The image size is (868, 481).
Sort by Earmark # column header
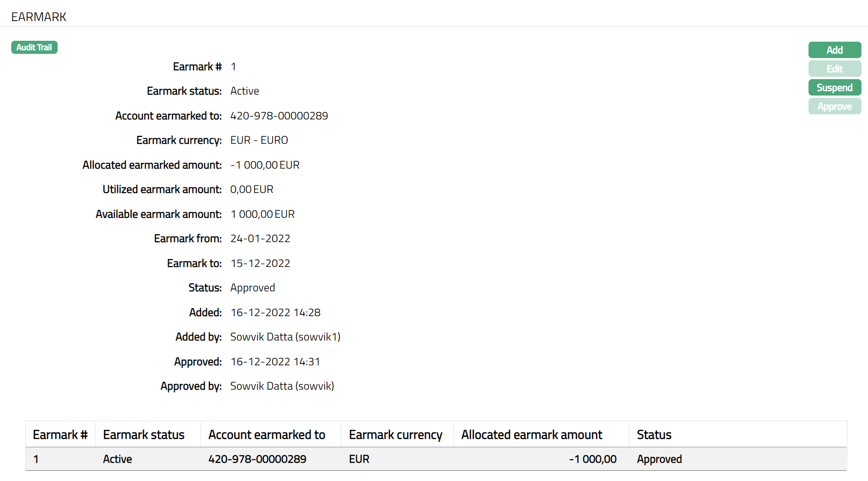pos(60,435)
